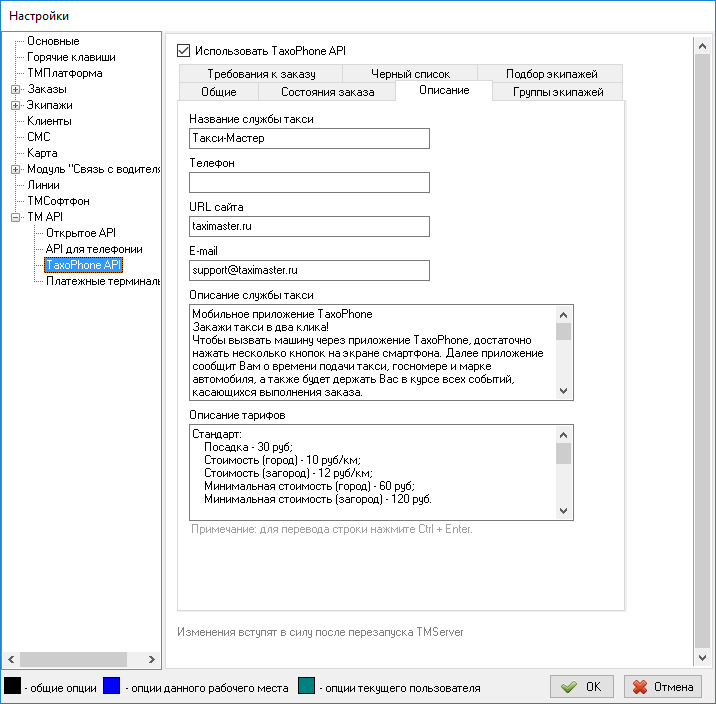Click the Отмена button

[661, 687]
